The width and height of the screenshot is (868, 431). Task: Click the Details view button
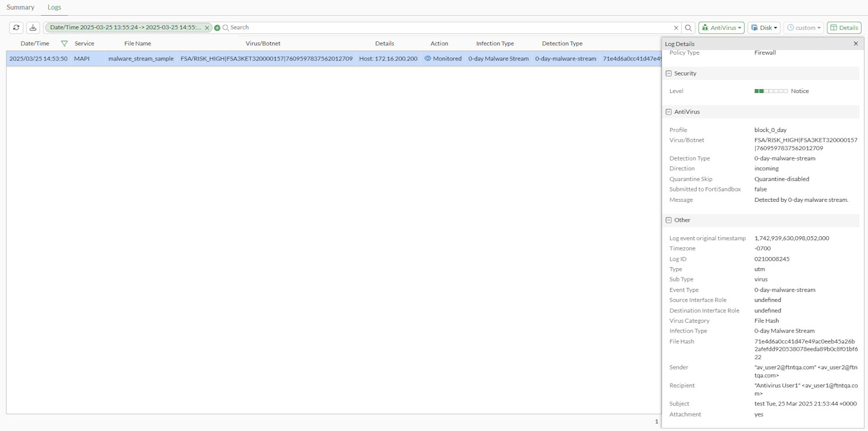[844, 27]
